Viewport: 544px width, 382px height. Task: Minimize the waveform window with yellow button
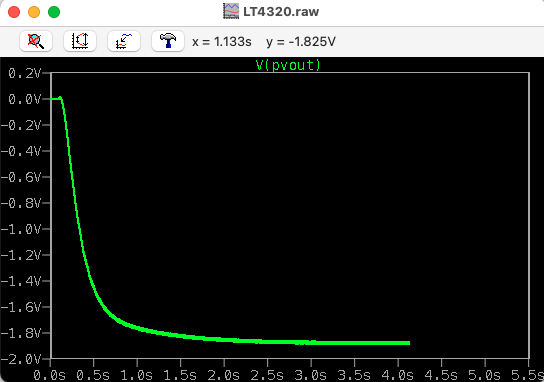click(34, 12)
